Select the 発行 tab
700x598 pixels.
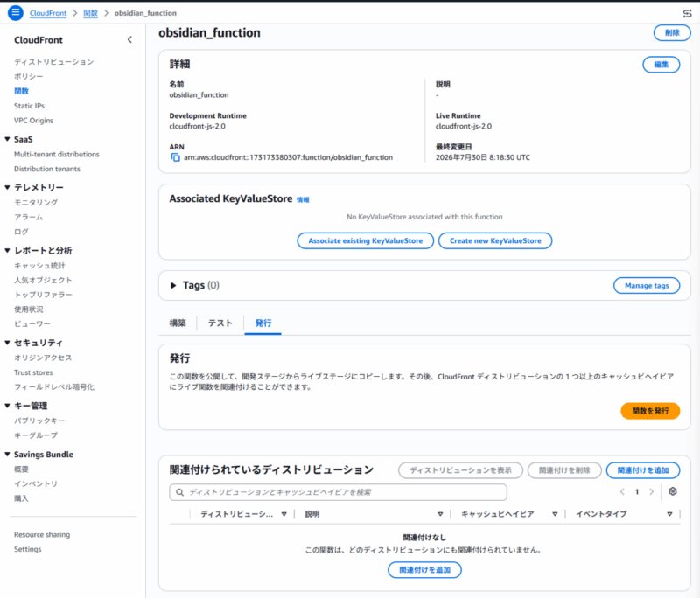pyautogui.click(x=263, y=323)
